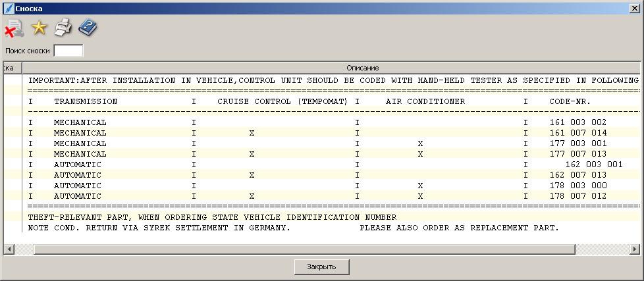Screen dimensions: 644x281
Task: Print the footnote using the printer icon
Action: [63, 28]
